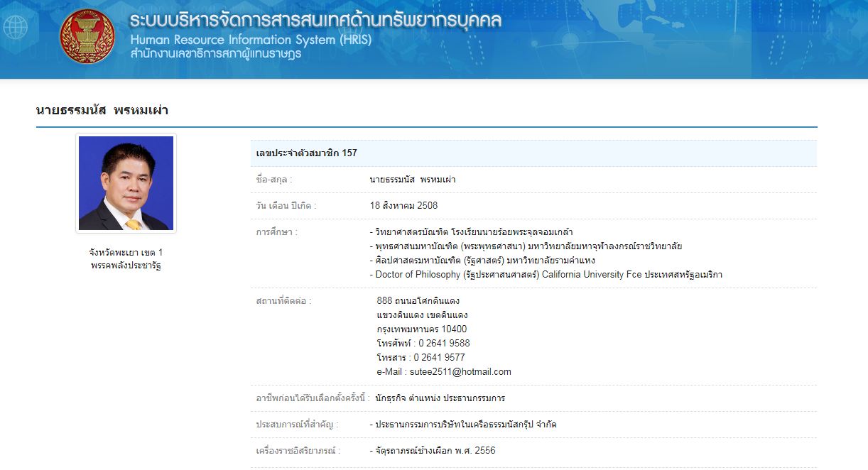Click the birth date 18 สิงหาคม 2508
The width and height of the screenshot is (868, 470).
tap(403, 206)
